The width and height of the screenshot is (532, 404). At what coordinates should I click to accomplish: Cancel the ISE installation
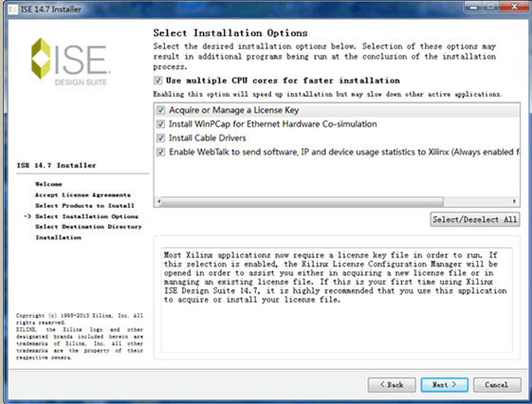point(497,385)
